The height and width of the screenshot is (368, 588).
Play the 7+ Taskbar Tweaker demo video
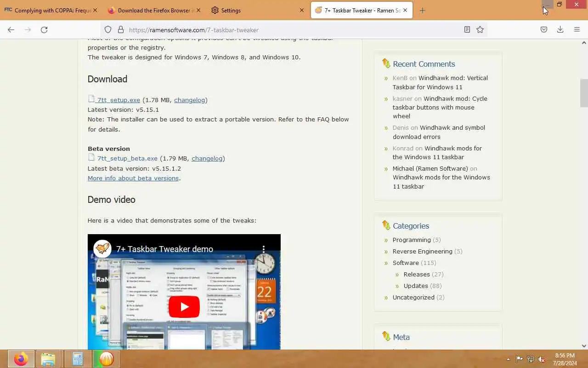(x=184, y=307)
